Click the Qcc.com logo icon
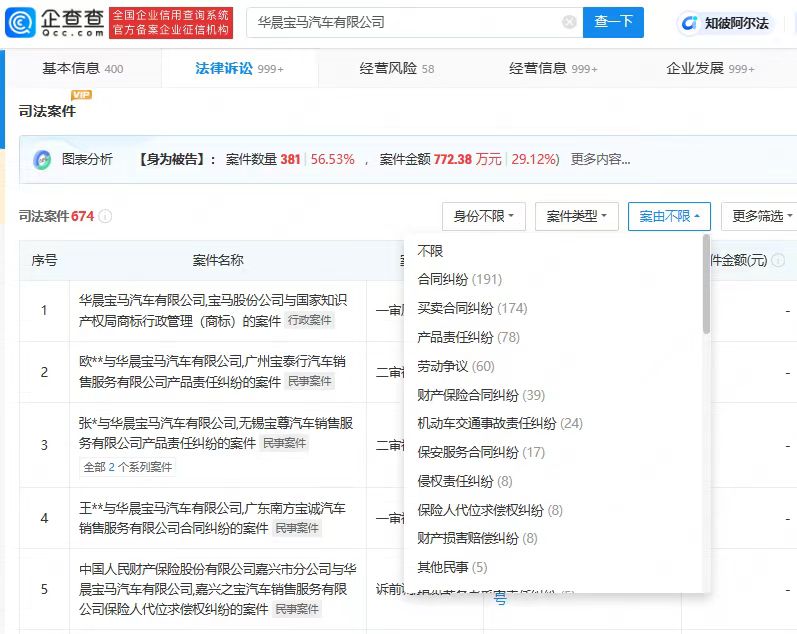This screenshot has height=634, width=797. click(x=24, y=22)
